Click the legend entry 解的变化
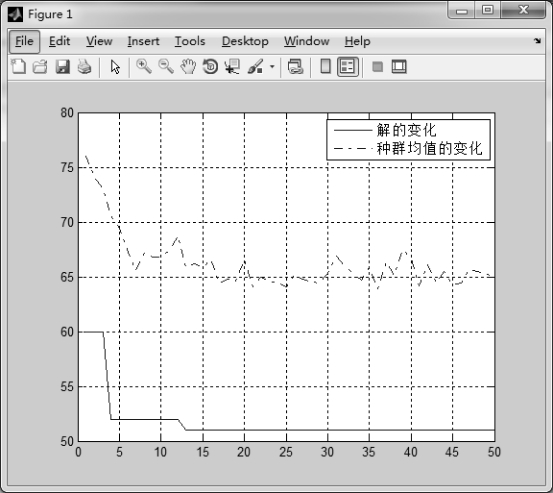This screenshot has height=493, width=553. pos(406,130)
